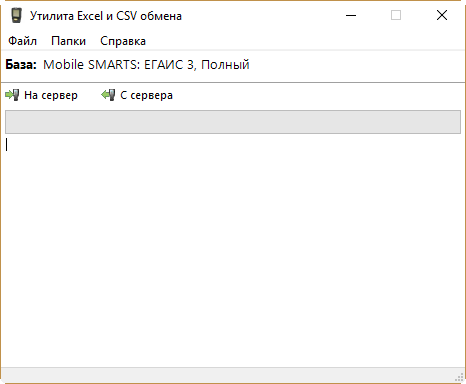Image resolution: width=466 pixels, height=384 pixels.
Task: Click the window resize grip corner
Action: (x=459, y=378)
